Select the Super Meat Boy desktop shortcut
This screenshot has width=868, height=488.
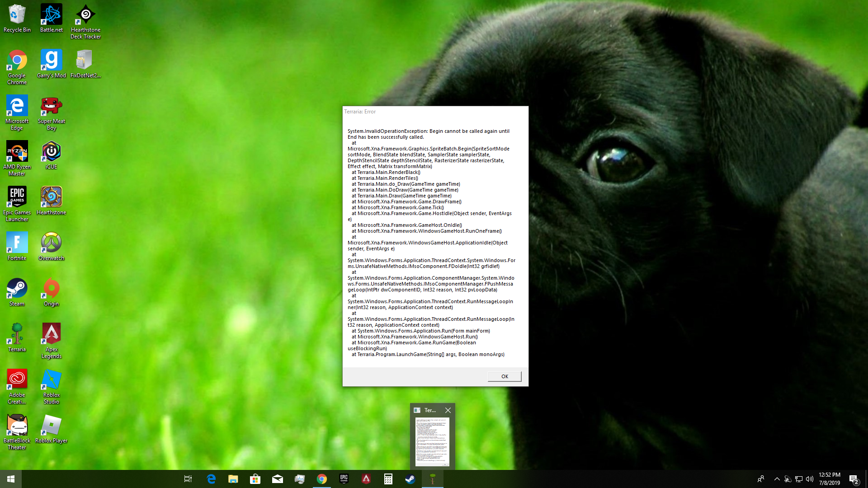coord(52,113)
